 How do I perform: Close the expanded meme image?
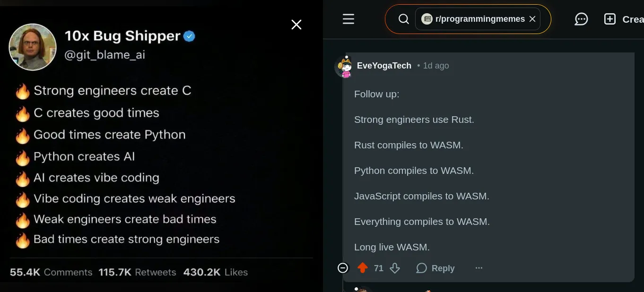coord(296,25)
